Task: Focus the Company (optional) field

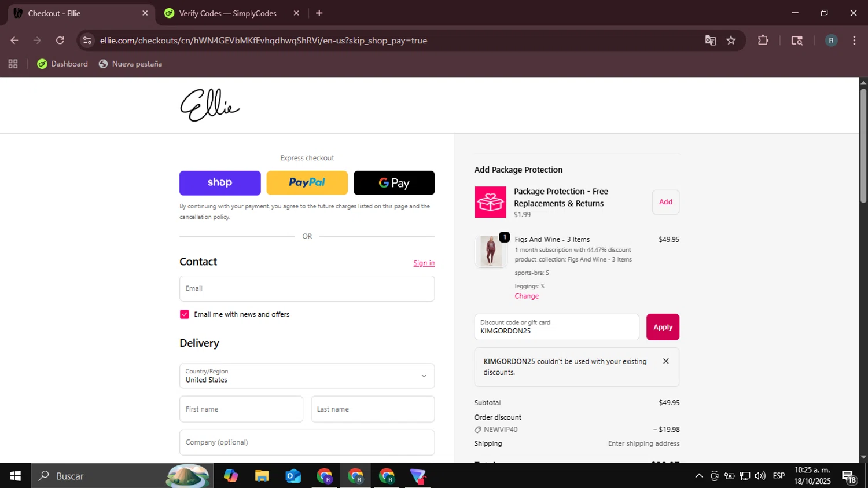Action: pos(307,442)
